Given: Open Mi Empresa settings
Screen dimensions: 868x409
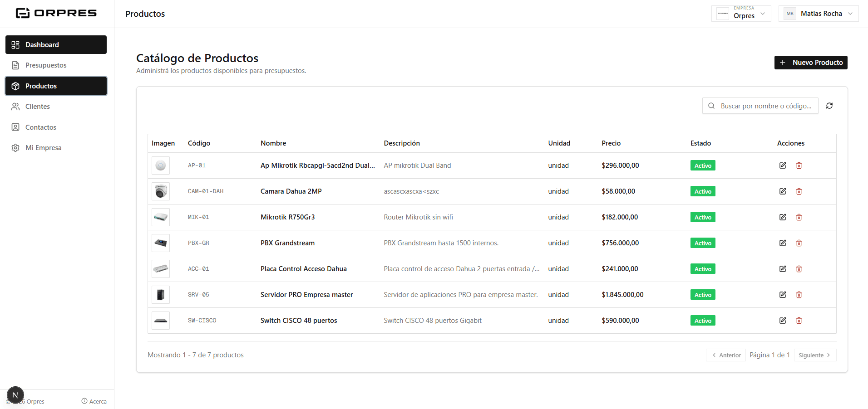Looking at the screenshot, I should (x=56, y=148).
